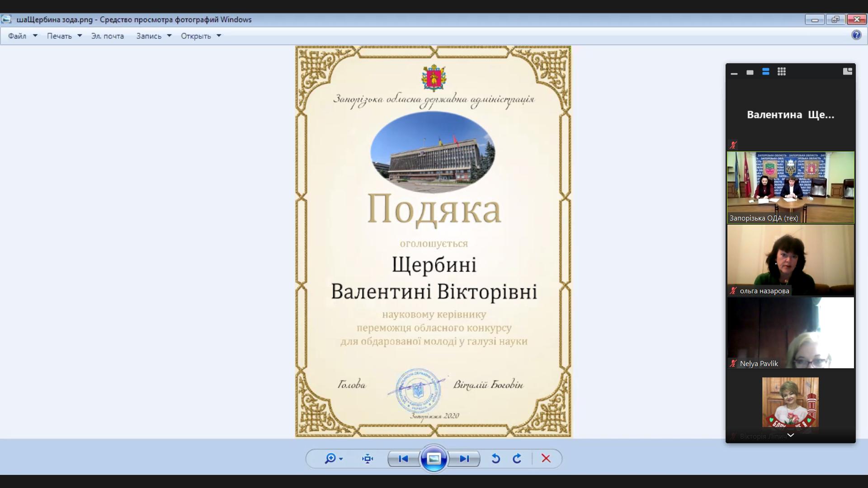Switch Zoom panel to single video view
868x488 pixels.
tap(750, 72)
